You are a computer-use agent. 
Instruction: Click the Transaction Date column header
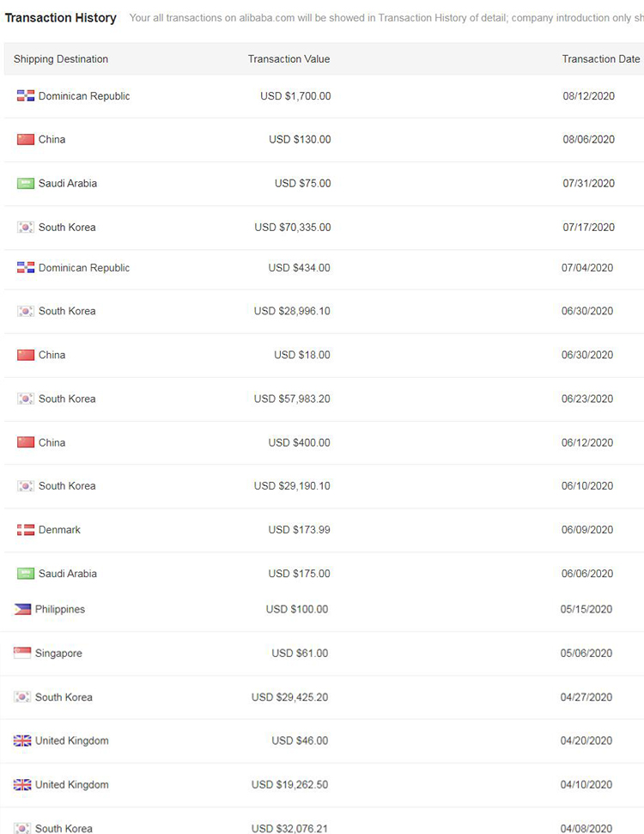[x=601, y=59]
